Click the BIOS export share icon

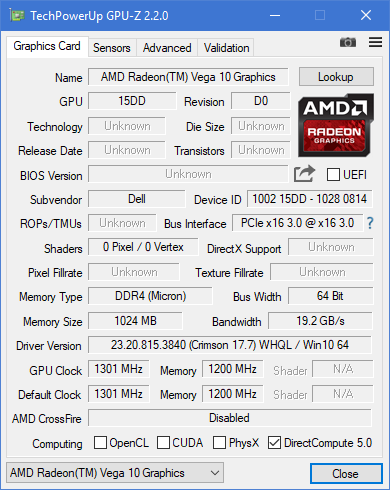coord(304,174)
